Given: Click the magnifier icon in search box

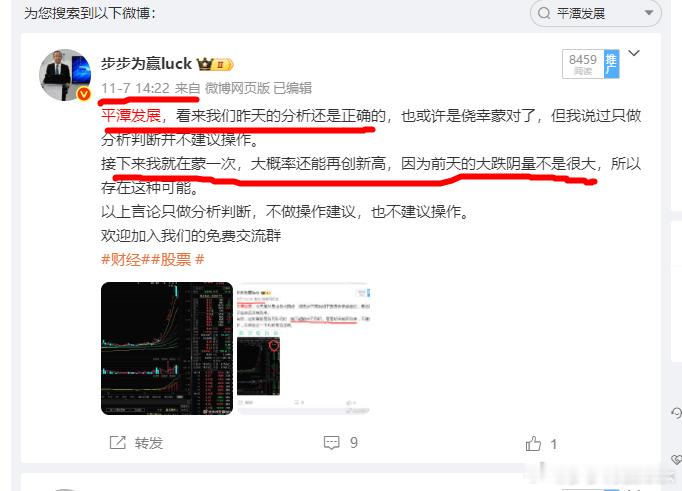Looking at the screenshot, I should click(544, 13).
